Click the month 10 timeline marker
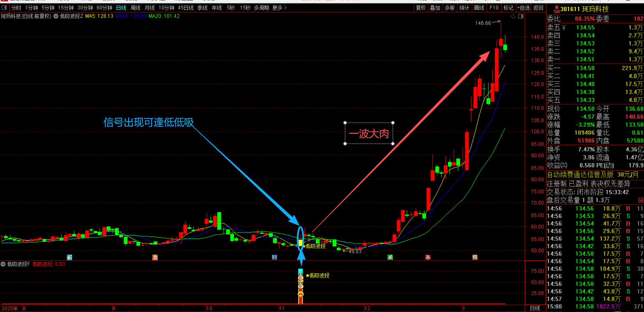 click(x=209, y=308)
